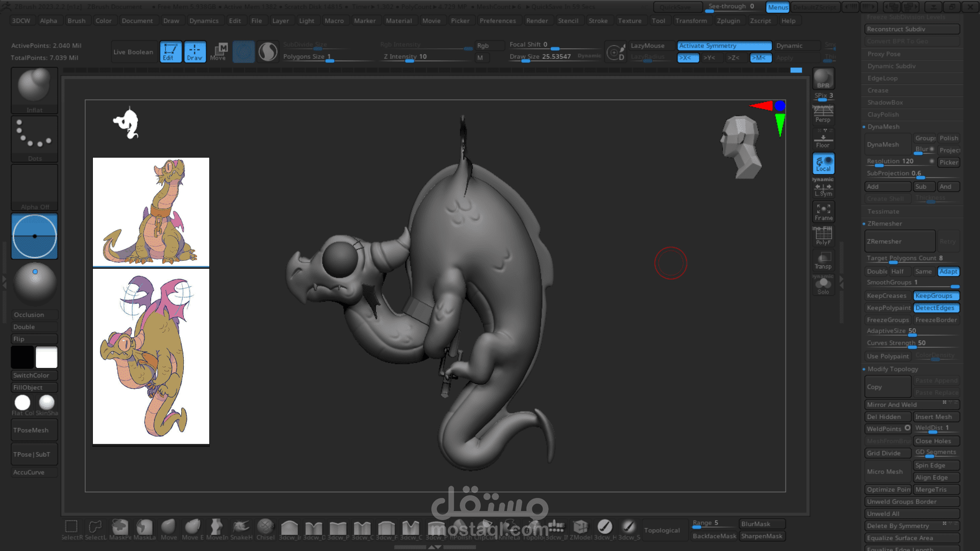
Task: Click the white color swatch
Action: tap(46, 357)
